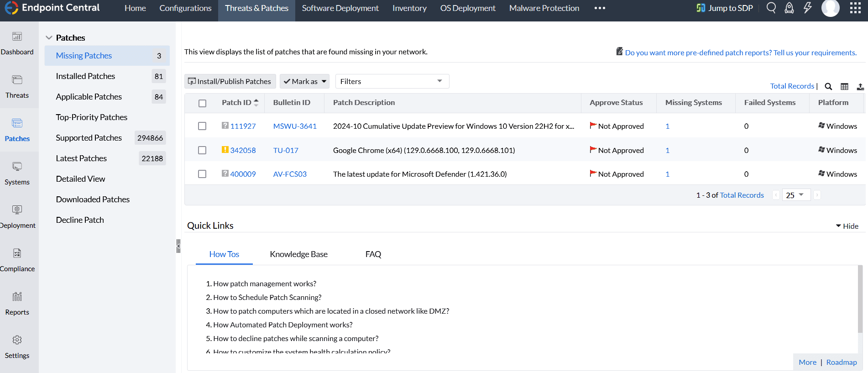The height and width of the screenshot is (373, 868).
Task: Open the quick actions lightning icon
Action: pyautogui.click(x=808, y=8)
